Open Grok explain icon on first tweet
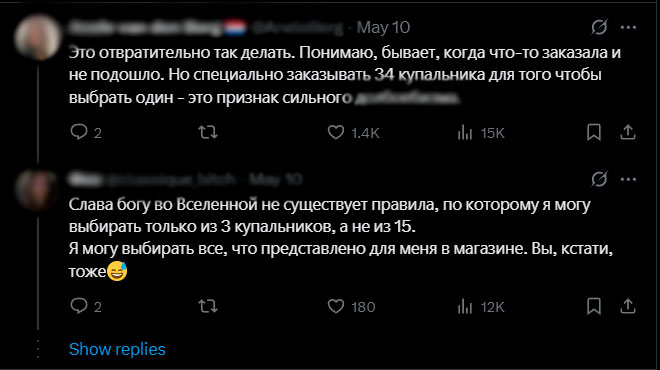This screenshot has width=660, height=370. pos(599,27)
